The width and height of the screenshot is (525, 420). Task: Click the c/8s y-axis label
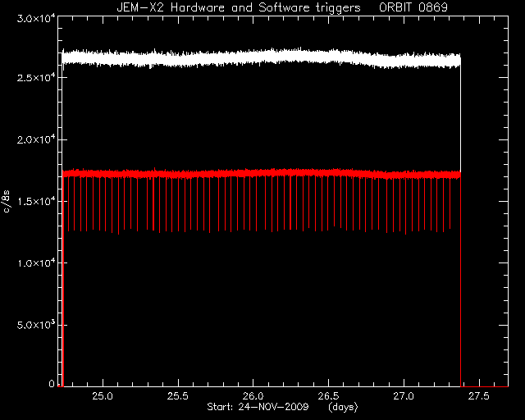7,201
